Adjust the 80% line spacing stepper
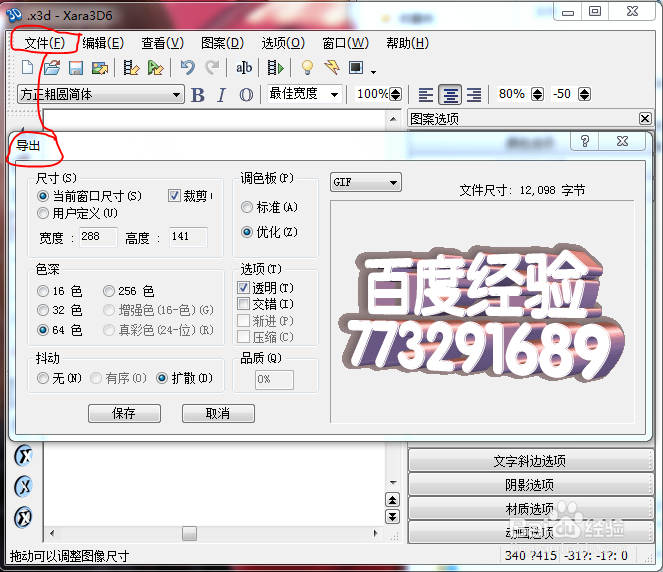Image resolution: width=663 pixels, height=572 pixels. 537,94
